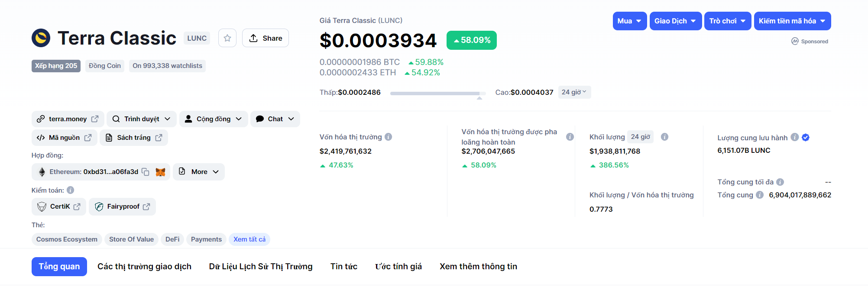Open info icon beside Vốn hóa thị trường
This screenshot has width=868, height=287.
click(x=389, y=137)
